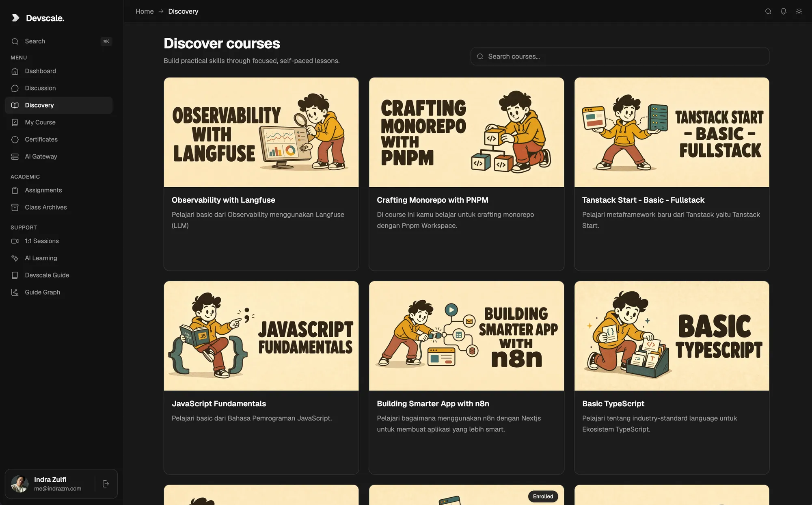The image size is (812, 505).
Task: Click the Discussion chat bubble icon
Action: coord(15,88)
